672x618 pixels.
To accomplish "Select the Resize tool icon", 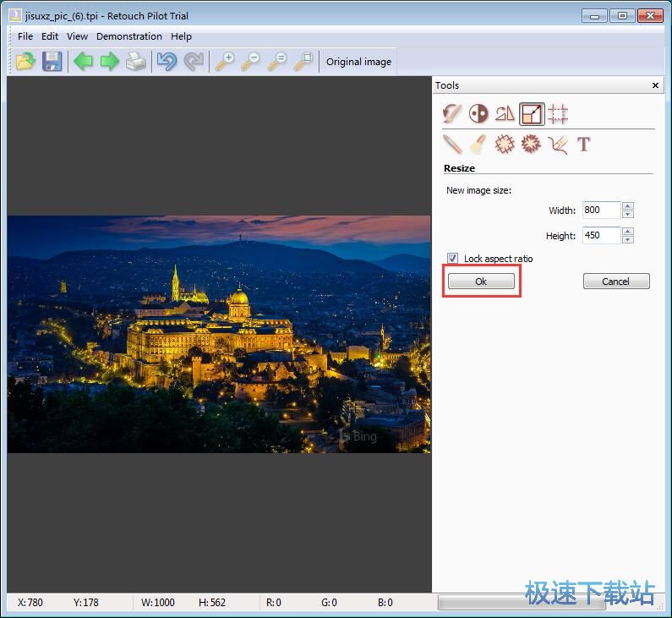I will 532,114.
